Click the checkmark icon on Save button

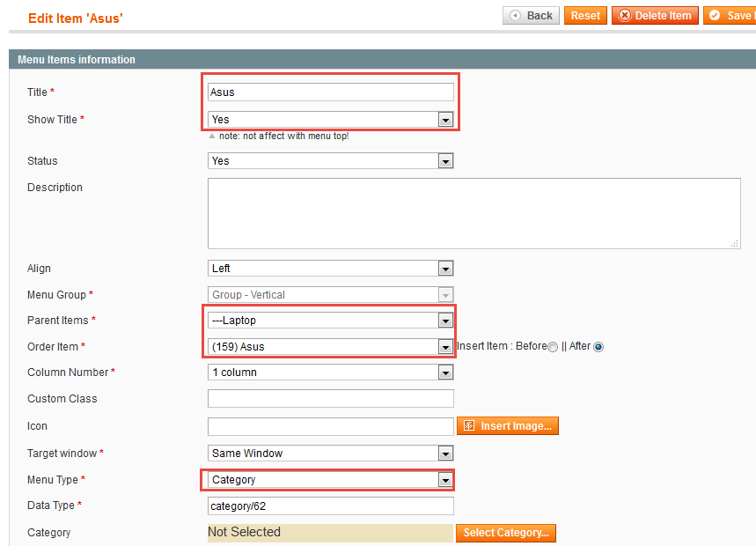point(715,16)
